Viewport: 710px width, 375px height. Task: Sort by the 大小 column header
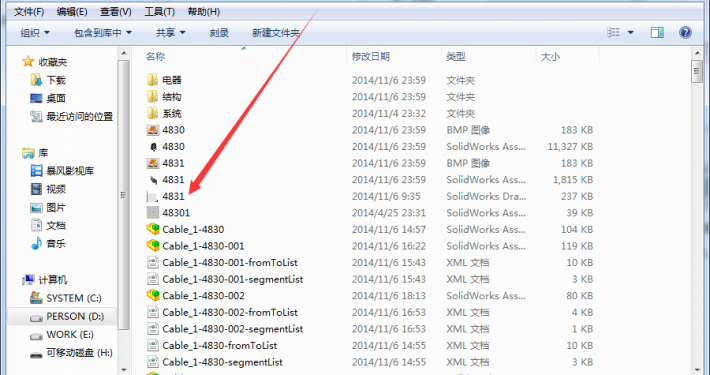550,57
